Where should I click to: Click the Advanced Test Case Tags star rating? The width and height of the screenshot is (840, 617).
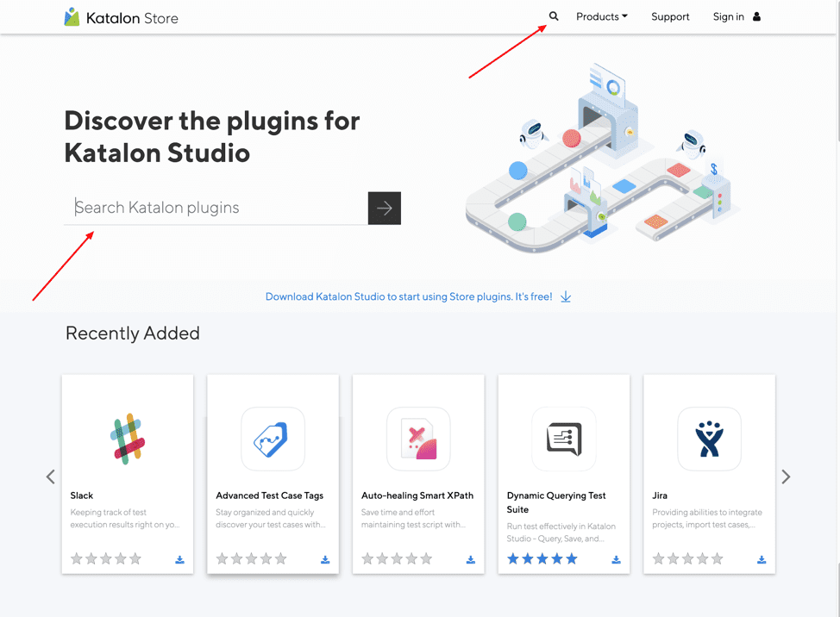[x=251, y=558]
